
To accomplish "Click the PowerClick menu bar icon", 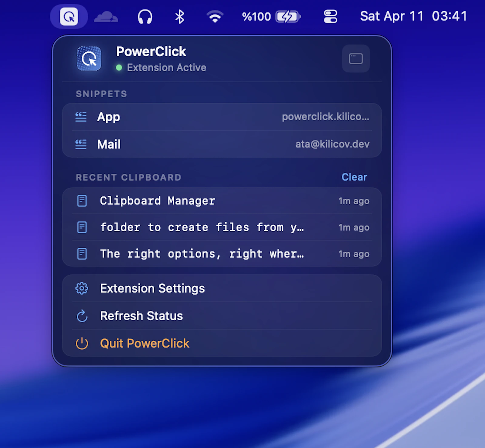I will point(69,16).
